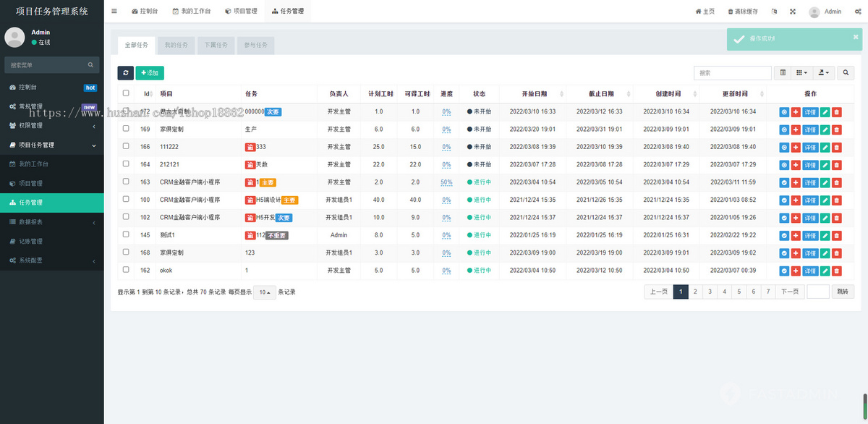Check the select-all checkbox in table header

(x=125, y=93)
